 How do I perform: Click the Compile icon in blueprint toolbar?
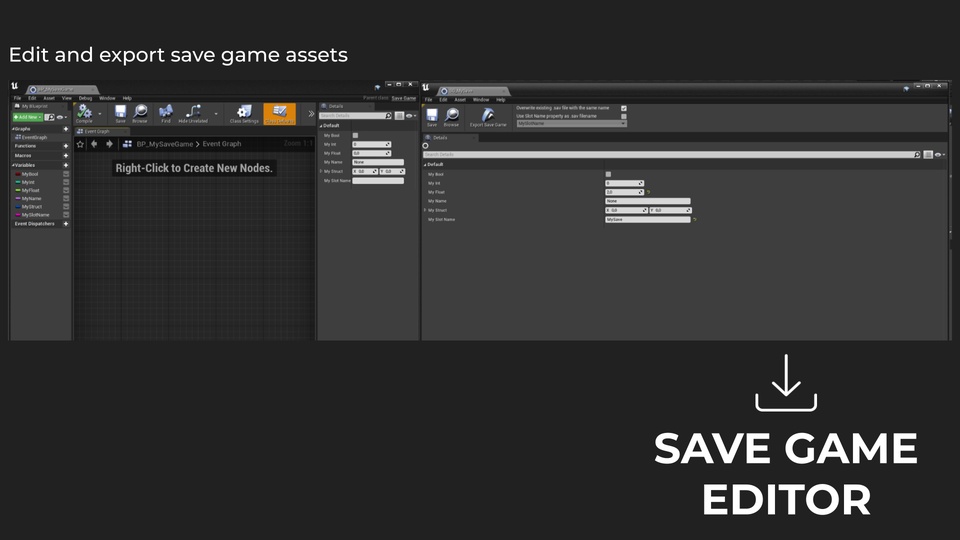tap(84, 113)
